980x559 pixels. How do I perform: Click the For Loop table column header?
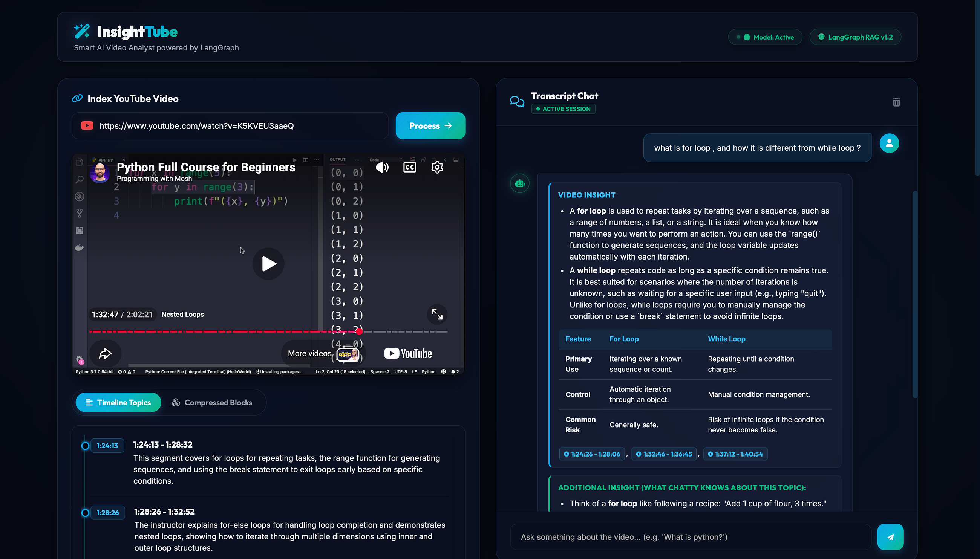point(624,339)
